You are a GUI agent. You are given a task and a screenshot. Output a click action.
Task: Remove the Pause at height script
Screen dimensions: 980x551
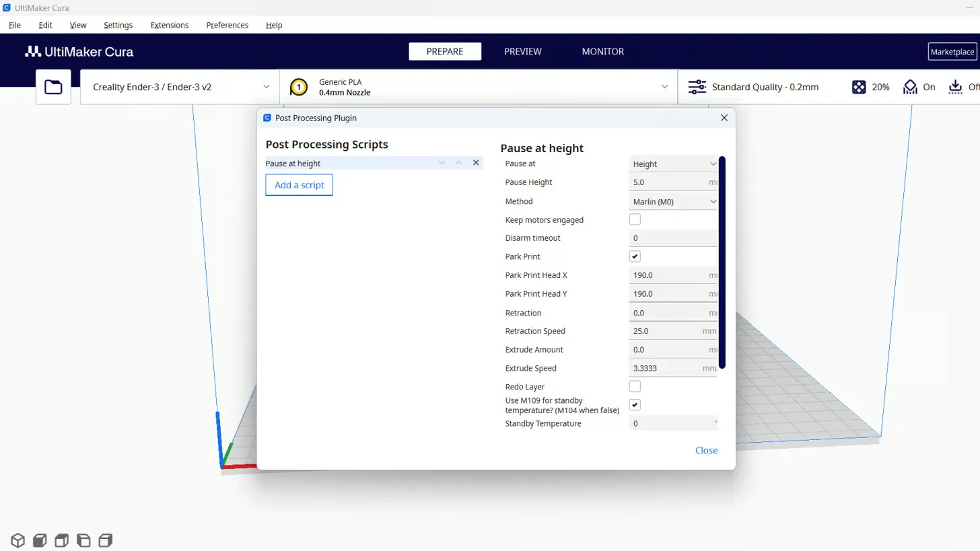476,163
